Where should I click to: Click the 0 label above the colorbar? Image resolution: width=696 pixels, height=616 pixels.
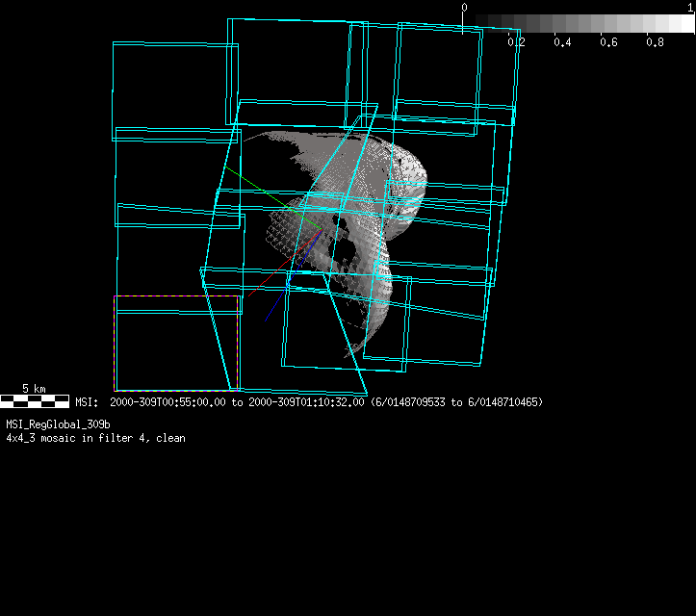coord(464,8)
